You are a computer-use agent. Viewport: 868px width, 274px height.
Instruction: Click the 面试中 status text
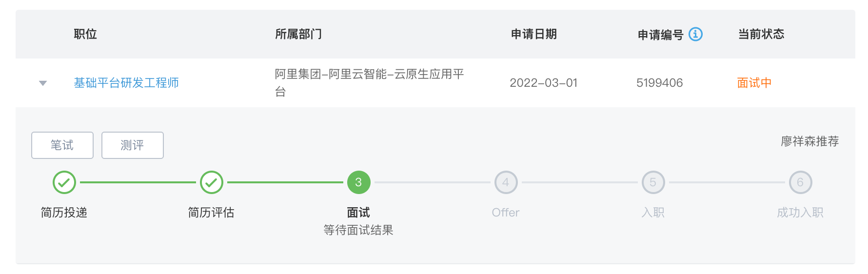click(x=754, y=83)
